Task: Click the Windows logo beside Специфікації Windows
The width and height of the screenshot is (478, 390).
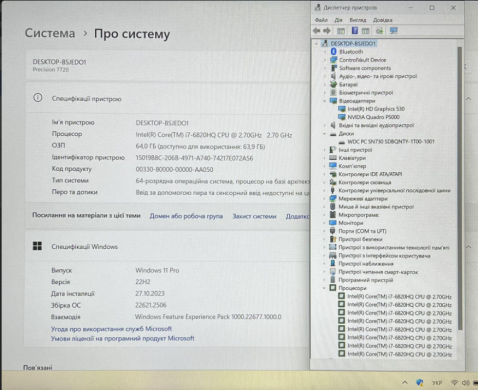Action: click(x=37, y=246)
